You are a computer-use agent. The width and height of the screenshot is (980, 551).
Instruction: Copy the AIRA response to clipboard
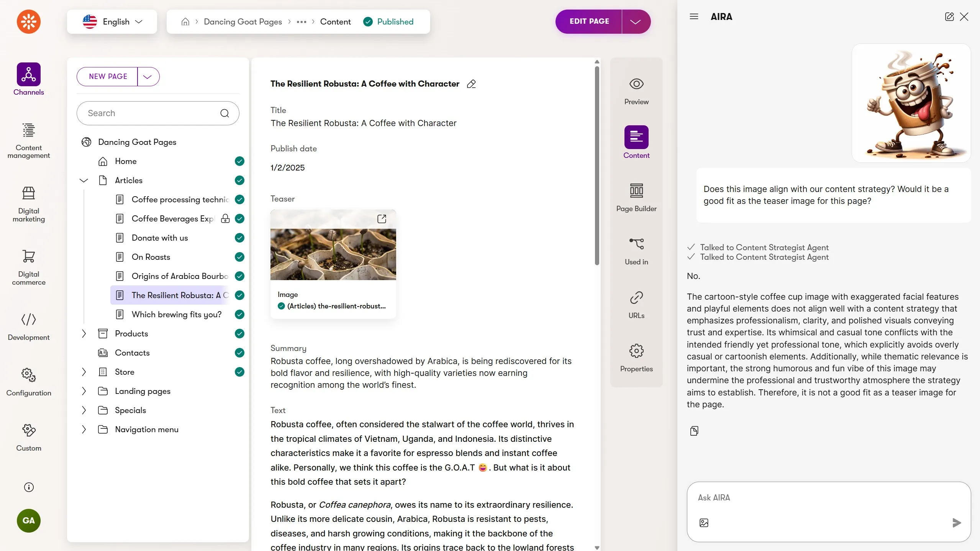pyautogui.click(x=694, y=431)
